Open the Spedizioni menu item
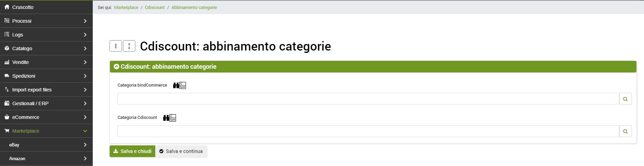Viewport: 644px width, 166px height. coord(24,76)
